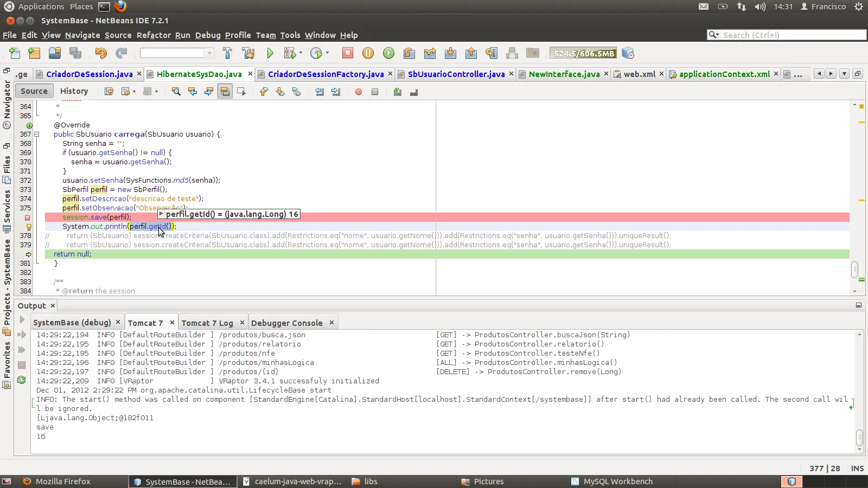Stop the debugger session
The width and height of the screenshot is (868, 488).
348,53
